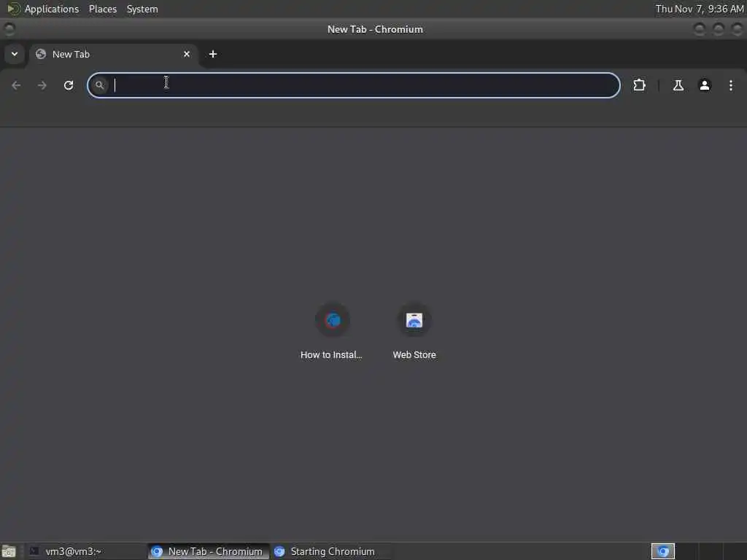This screenshot has width=747, height=560.
Task: Expand the tab search dropdown
Action: coord(15,54)
